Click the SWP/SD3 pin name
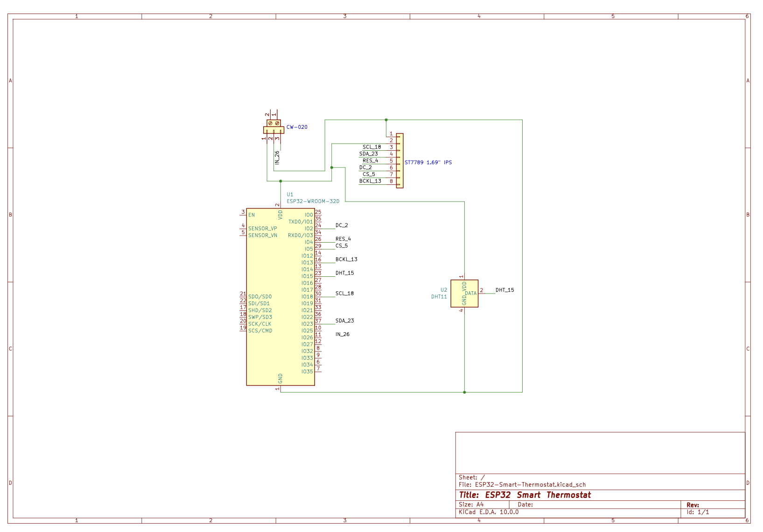 [260, 317]
